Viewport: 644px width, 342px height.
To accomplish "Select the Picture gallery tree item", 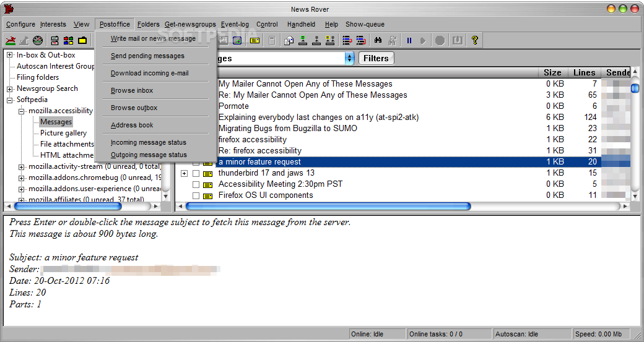I will tap(63, 133).
